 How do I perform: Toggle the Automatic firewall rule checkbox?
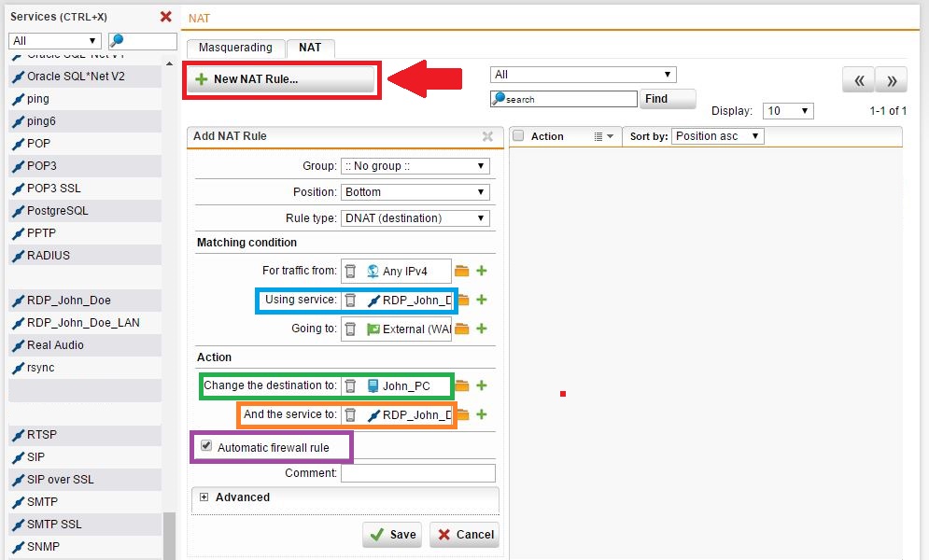(206, 446)
